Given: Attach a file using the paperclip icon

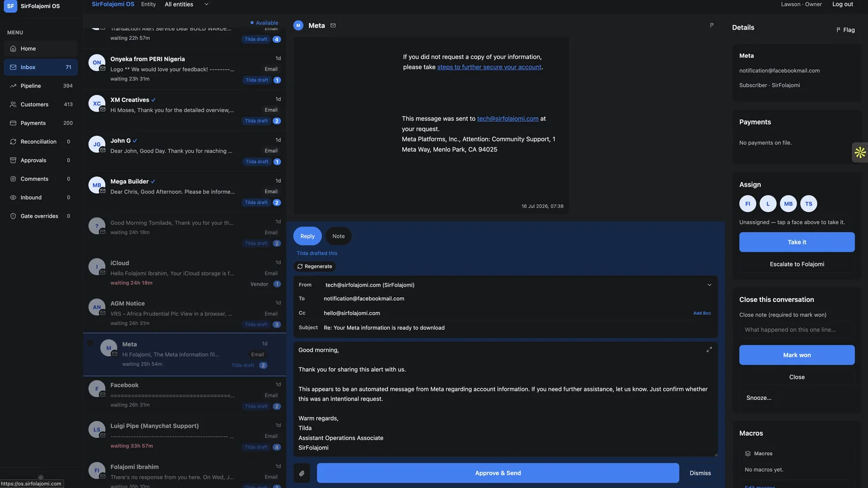Looking at the screenshot, I should (x=301, y=473).
